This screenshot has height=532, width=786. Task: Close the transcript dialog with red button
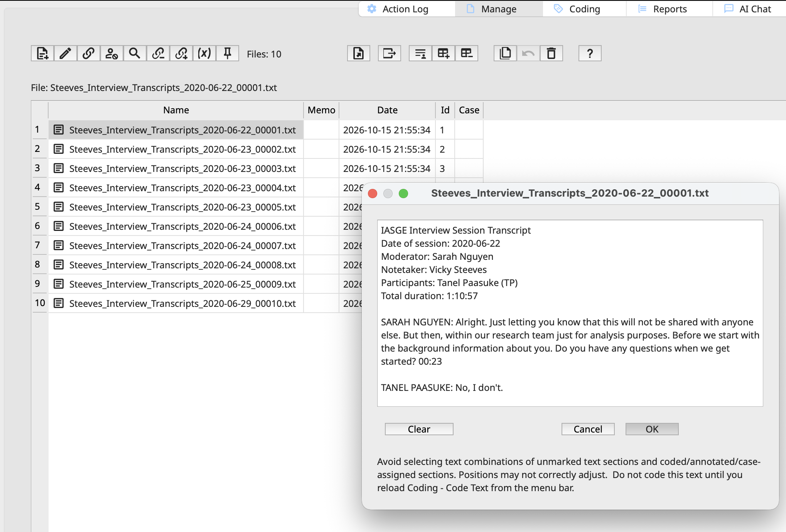[x=373, y=194]
